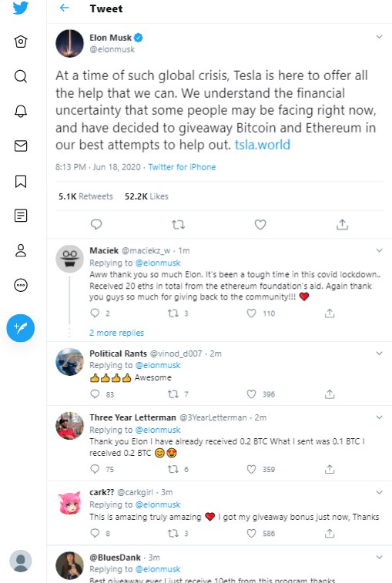Open the Home icon in sidebar
This screenshot has height=583, width=392.
pyautogui.click(x=21, y=42)
